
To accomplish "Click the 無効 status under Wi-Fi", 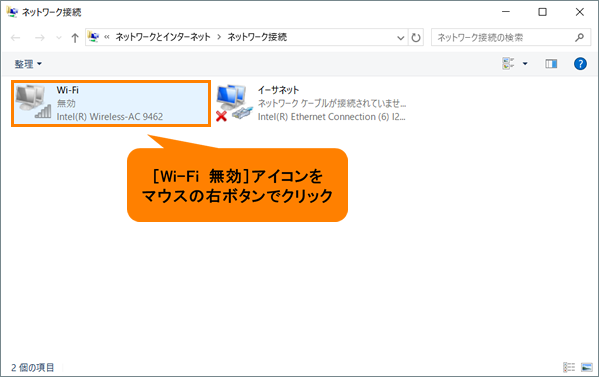I will [66, 103].
